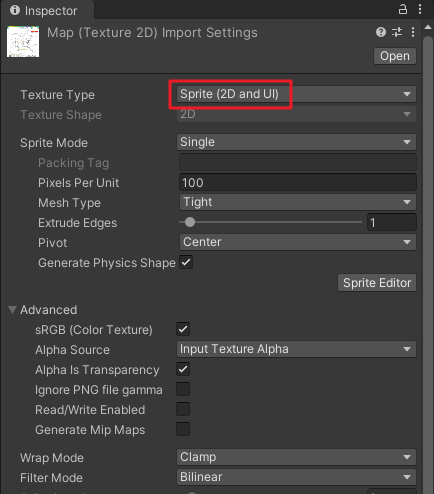Lock the Inspector panel
The image size is (434, 494).
click(403, 9)
